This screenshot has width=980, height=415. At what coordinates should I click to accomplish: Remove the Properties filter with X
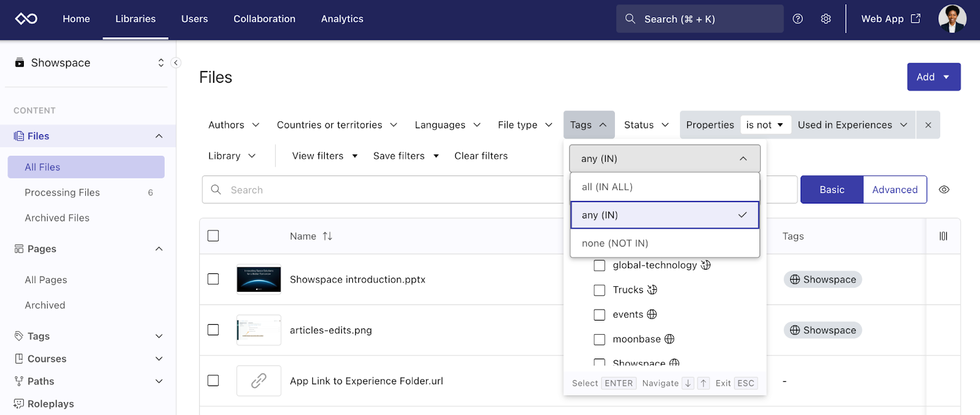[x=928, y=125]
